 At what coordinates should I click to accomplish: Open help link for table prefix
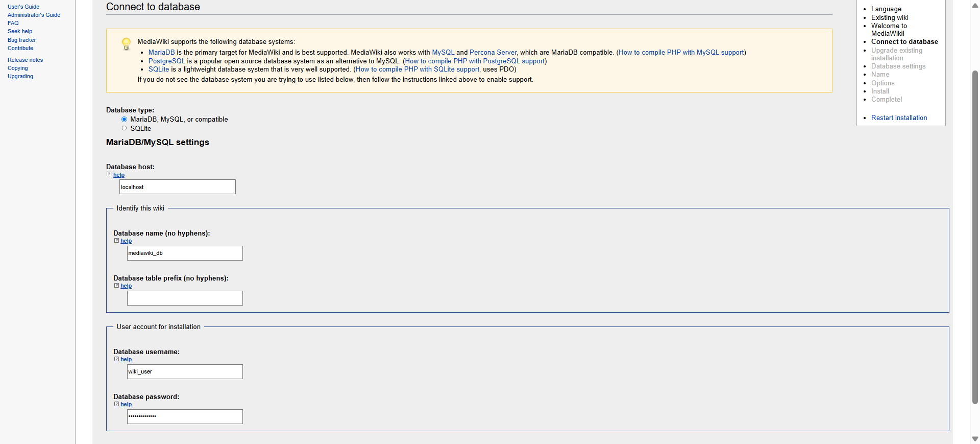click(x=126, y=286)
